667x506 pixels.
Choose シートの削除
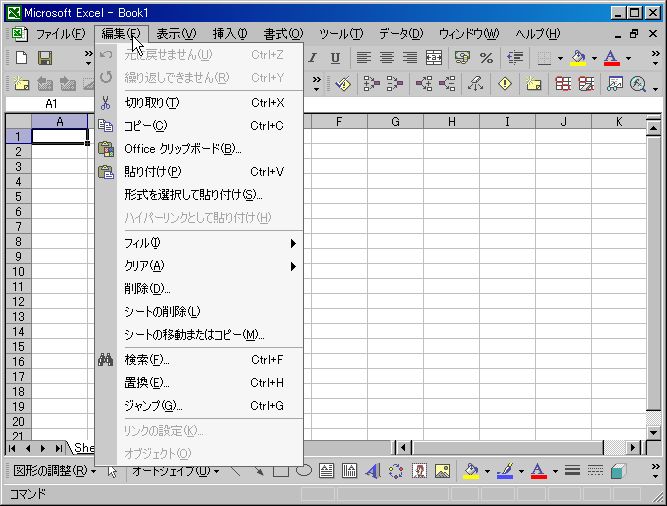[x=199, y=312]
